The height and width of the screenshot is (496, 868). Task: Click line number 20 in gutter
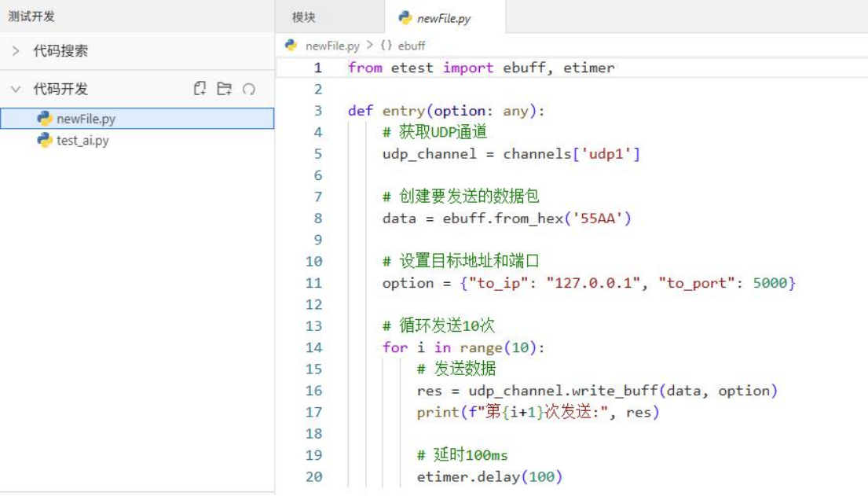click(313, 476)
